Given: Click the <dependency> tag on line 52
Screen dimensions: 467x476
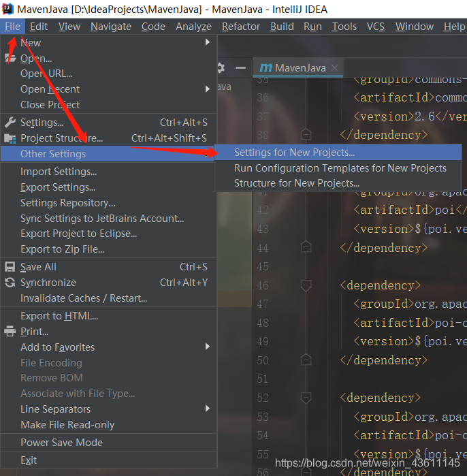Looking at the screenshot, I should 381,398.
